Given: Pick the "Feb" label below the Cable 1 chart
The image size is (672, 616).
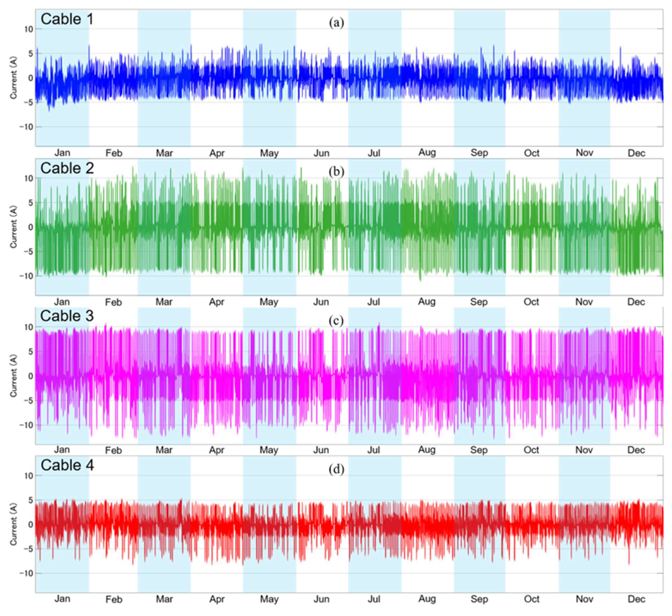Looking at the screenshot, I should [114, 153].
